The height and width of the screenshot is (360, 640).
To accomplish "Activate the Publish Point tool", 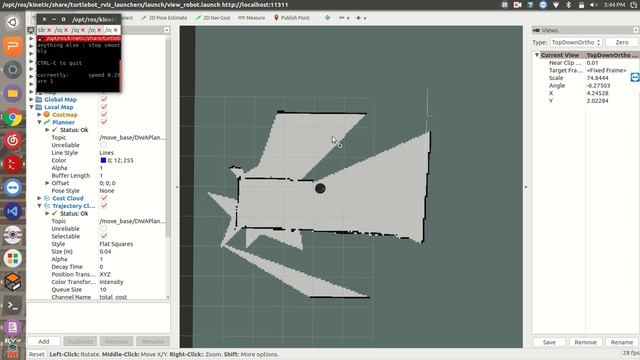I will [x=291, y=18].
